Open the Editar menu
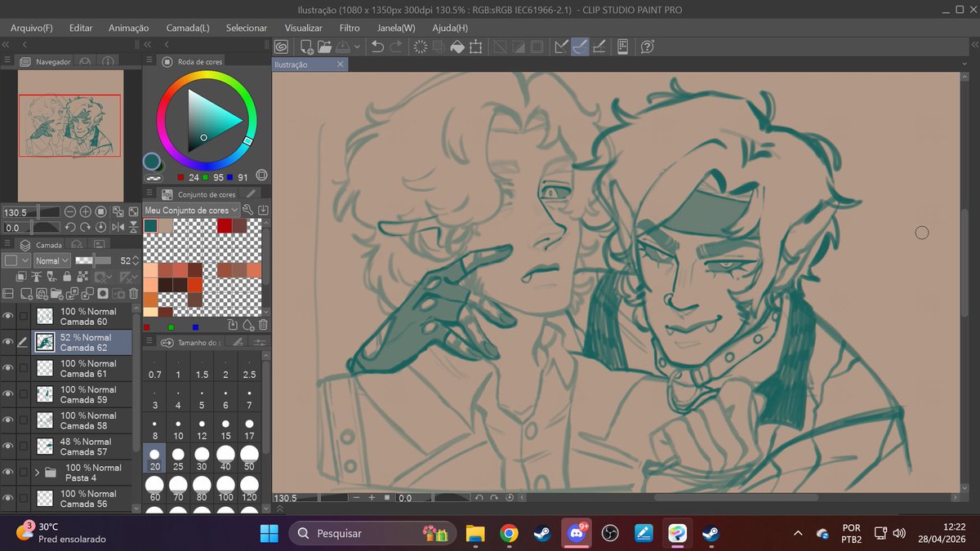The width and height of the screenshot is (980, 551). pos(81,28)
